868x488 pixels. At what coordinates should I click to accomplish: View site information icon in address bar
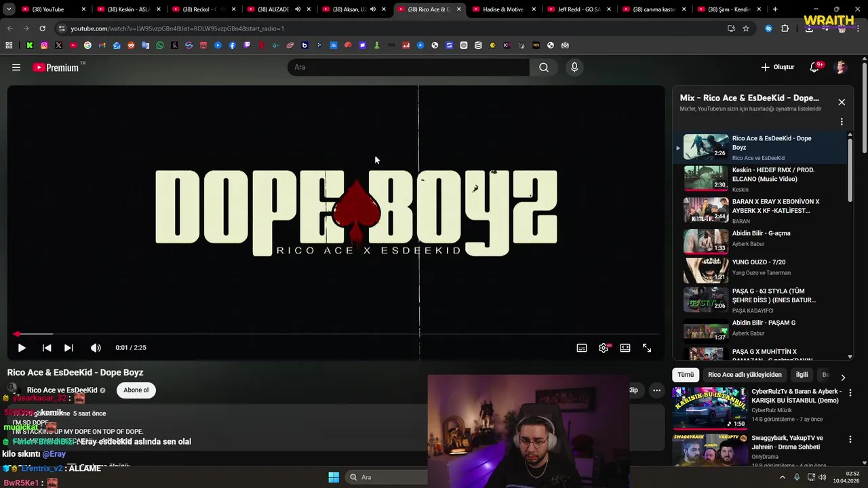[x=62, y=28]
